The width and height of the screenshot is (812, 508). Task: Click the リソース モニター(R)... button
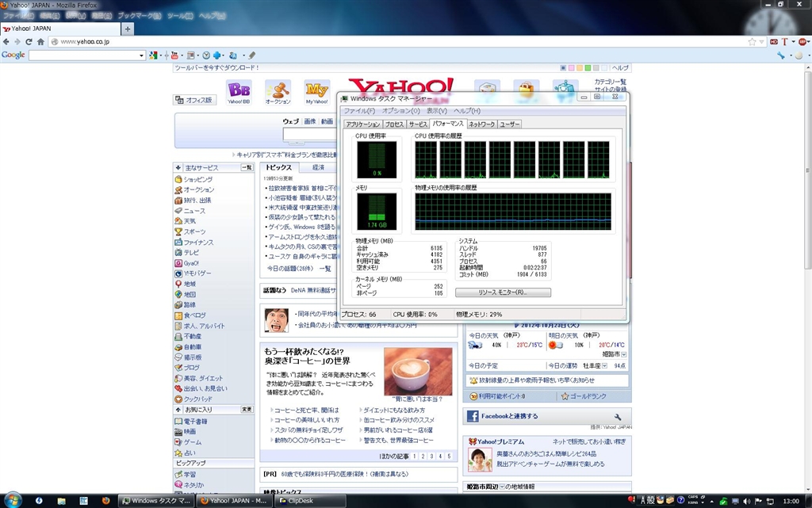coord(503,292)
